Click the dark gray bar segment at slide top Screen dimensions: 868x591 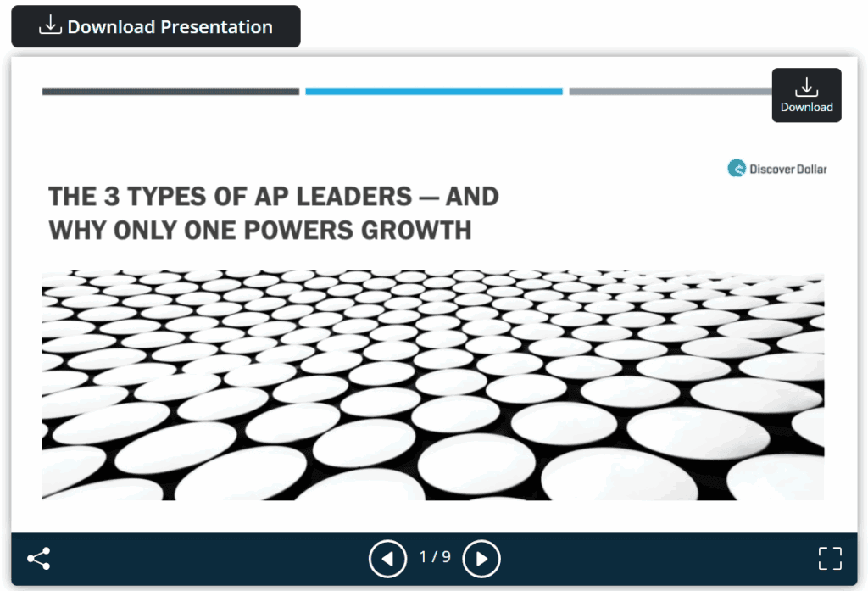(170, 92)
